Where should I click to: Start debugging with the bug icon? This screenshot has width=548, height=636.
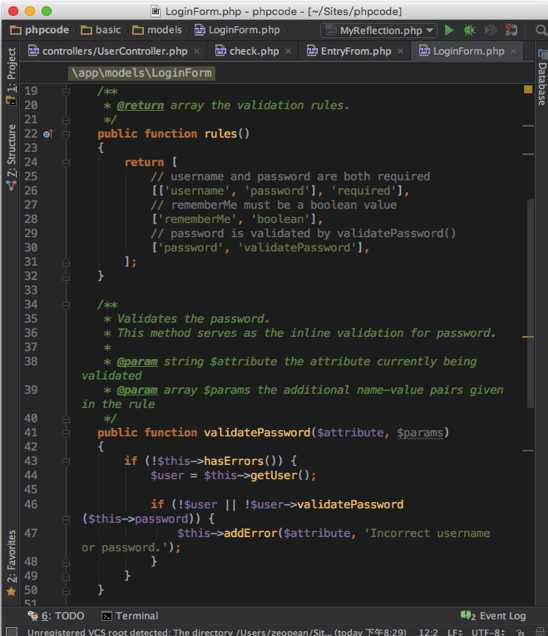point(469,30)
